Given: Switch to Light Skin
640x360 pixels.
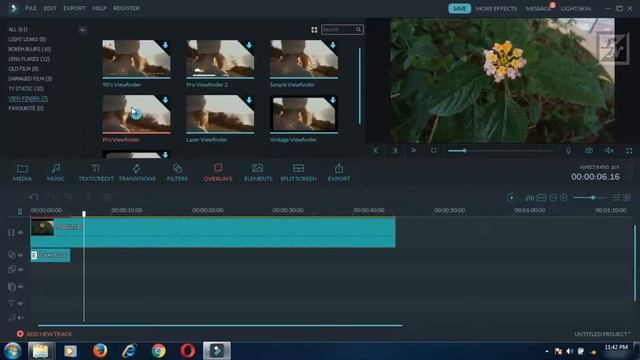Looking at the screenshot, I should click(x=576, y=9).
